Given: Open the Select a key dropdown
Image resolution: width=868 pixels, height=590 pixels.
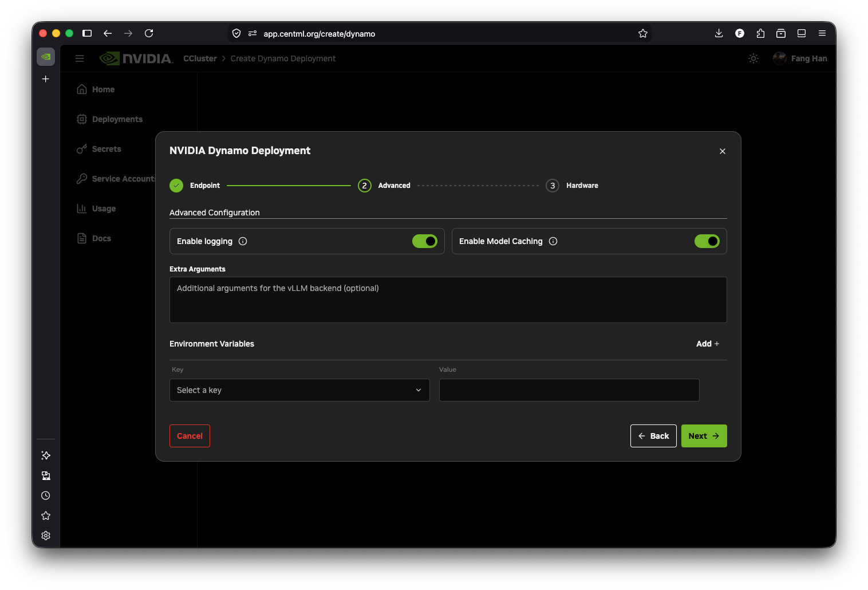Looking at the screenshot, I should point(299,390).
